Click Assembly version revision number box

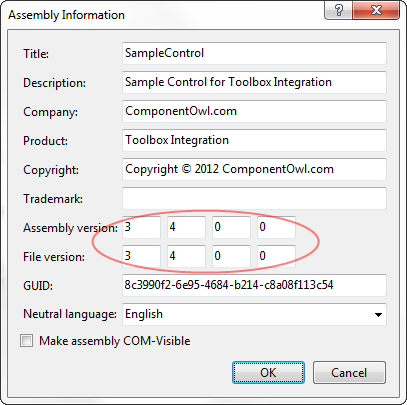[276, 227]
